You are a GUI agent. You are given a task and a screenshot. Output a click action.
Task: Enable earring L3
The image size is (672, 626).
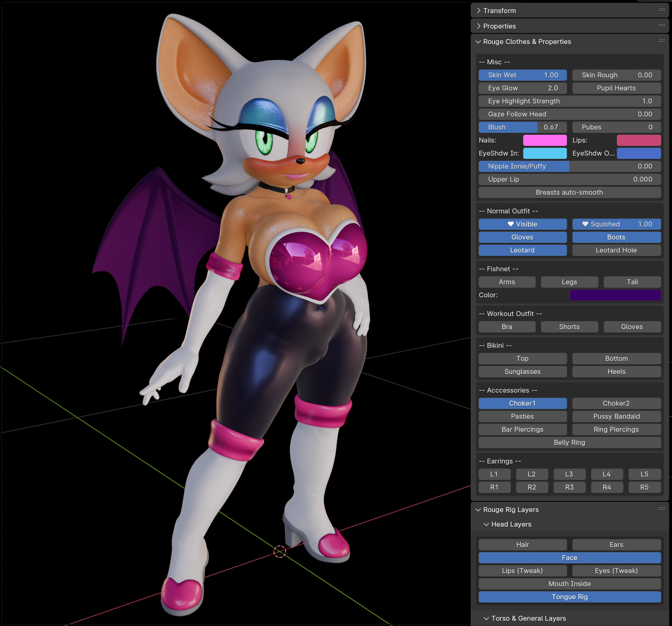569,474
